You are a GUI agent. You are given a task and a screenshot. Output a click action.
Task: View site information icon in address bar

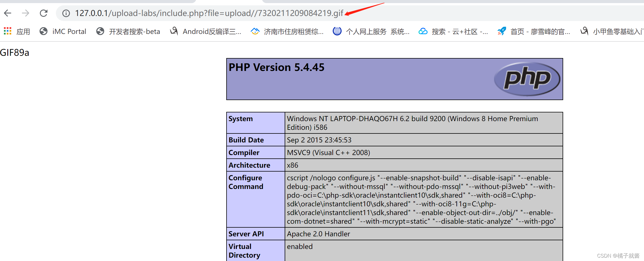pyautogui.click(x=66, y=13)
